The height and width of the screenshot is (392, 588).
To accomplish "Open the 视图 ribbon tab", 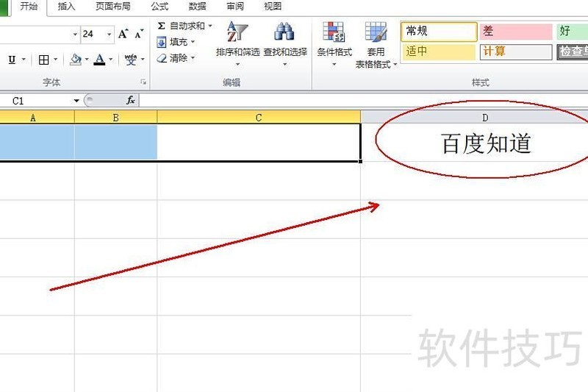I will tap(273, 7).
